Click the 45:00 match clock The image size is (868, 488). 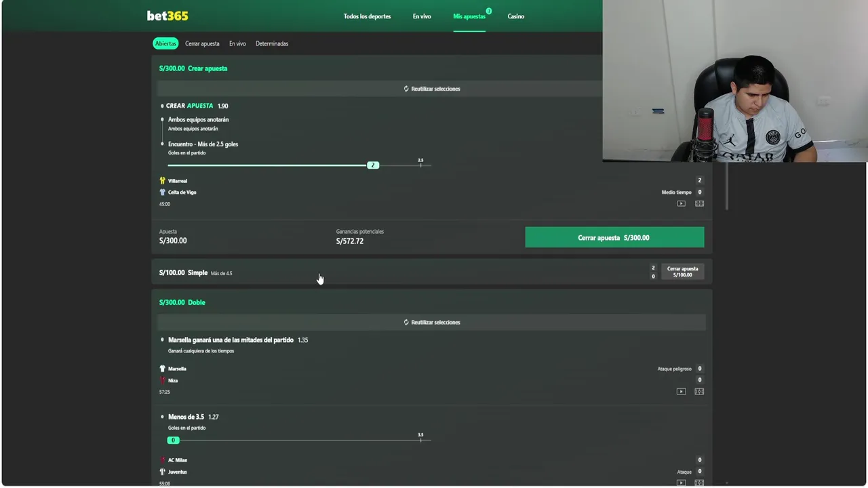pos(165,204)
